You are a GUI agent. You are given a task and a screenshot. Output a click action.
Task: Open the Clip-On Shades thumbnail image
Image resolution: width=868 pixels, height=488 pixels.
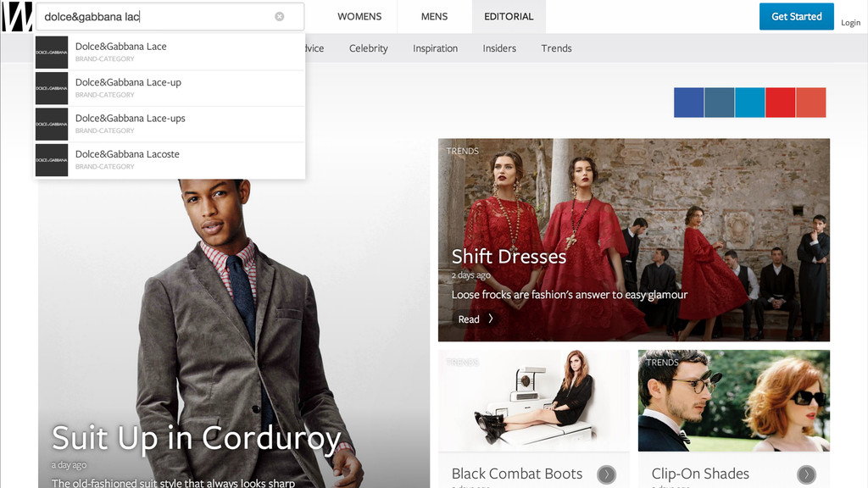tap(733, 401)
